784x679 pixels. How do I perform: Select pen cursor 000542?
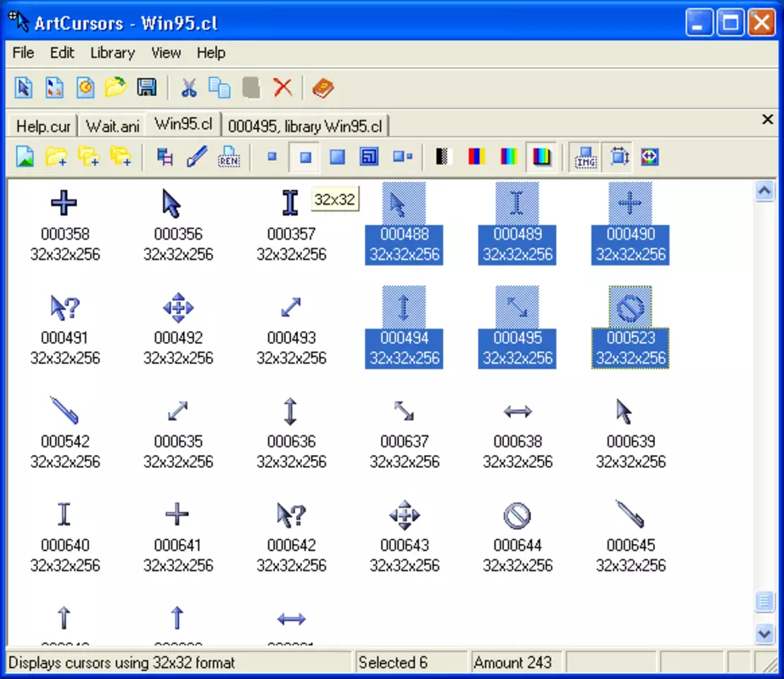point(65,410)
